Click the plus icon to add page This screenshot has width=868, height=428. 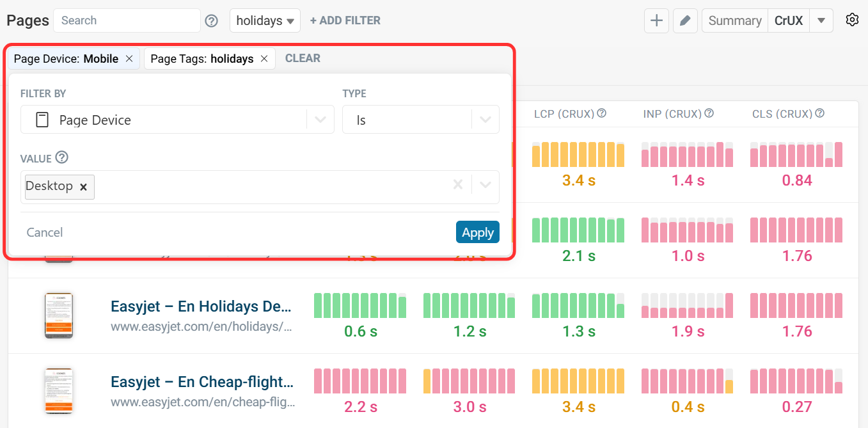(x=656, y=20)
